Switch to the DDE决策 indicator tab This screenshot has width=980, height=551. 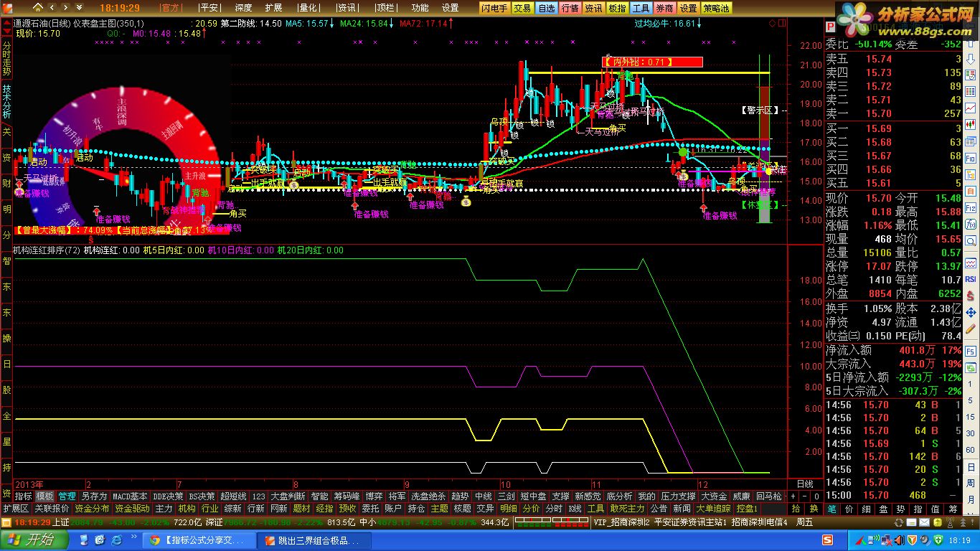coord(168,496)
